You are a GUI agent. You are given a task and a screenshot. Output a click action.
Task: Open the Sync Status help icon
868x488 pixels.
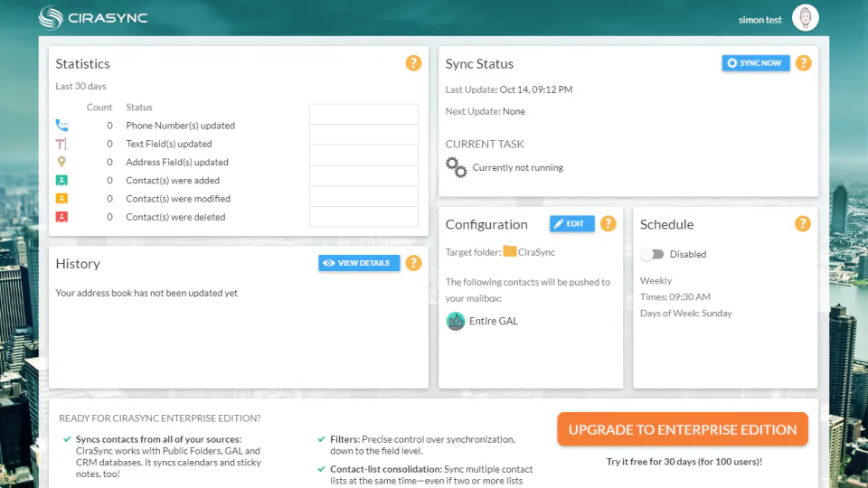click(x=803, y=63)
